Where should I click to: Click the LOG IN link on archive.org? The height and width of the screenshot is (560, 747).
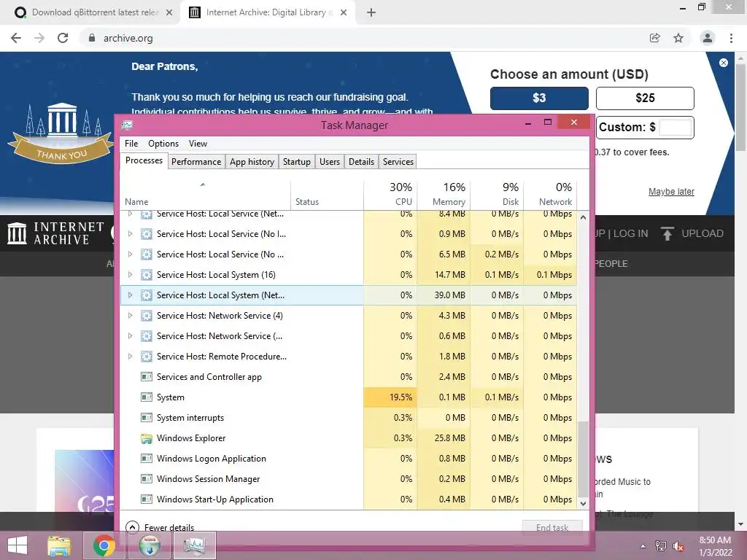click(630, 233)
